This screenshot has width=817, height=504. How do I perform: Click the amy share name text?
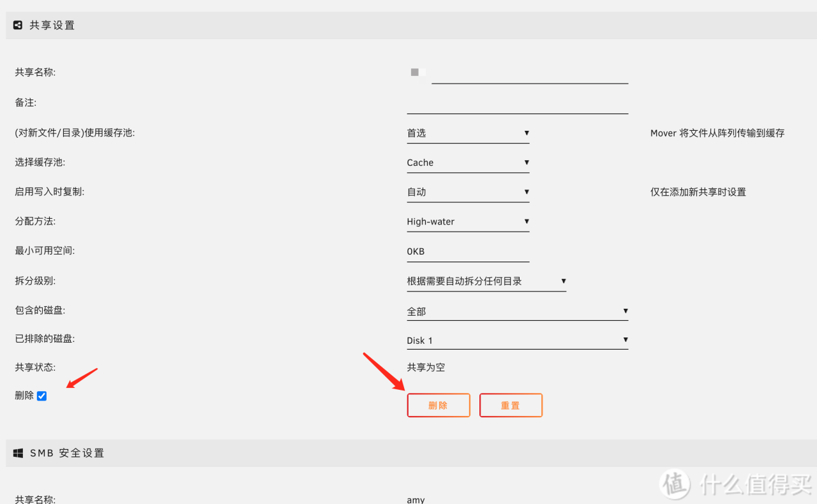pyautogui.click(x=415, y=500)
